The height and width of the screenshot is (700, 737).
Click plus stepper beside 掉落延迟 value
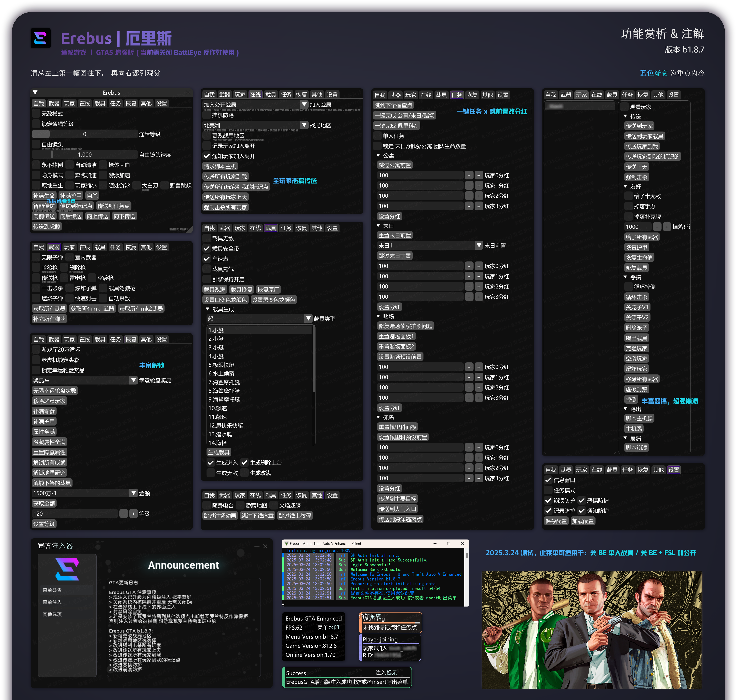pyautogui.click(x=666, y=227)
